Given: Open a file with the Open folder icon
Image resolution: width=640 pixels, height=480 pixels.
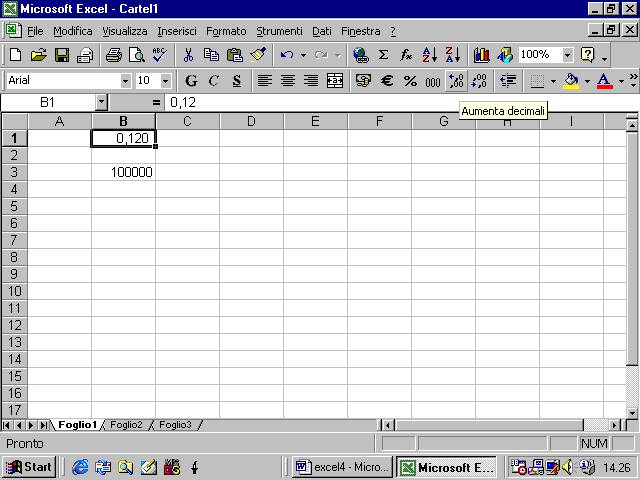Looking at the screenshot, I should (39, 55).
